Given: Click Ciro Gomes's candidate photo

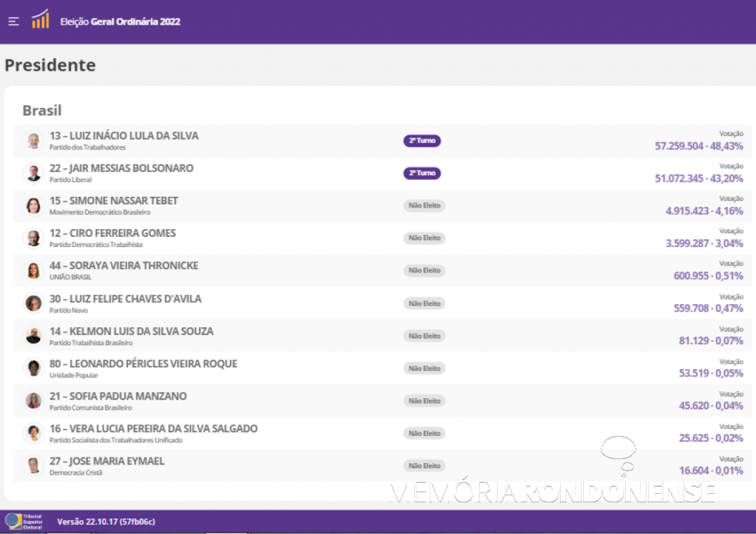Looking at the screenshot, I should pos(33,238).
